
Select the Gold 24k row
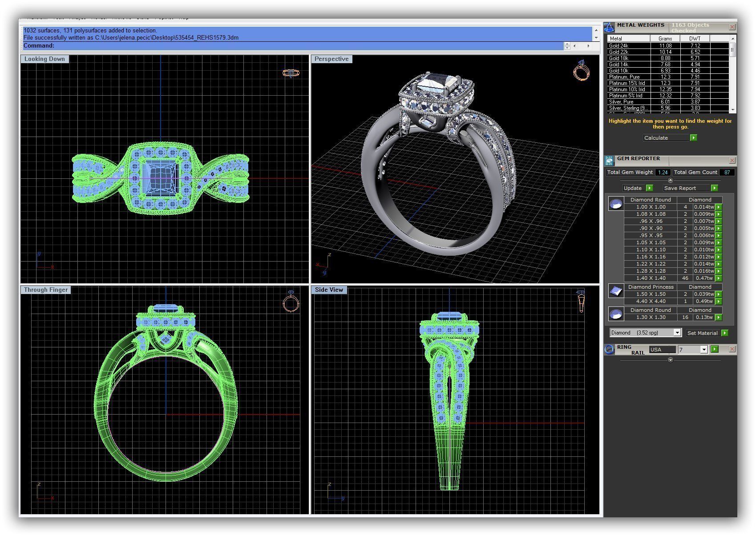[x=668, y=46]
